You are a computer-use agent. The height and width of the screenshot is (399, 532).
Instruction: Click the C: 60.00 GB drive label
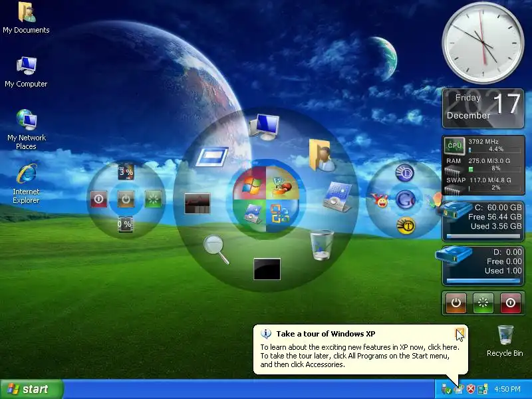point(498,207)
